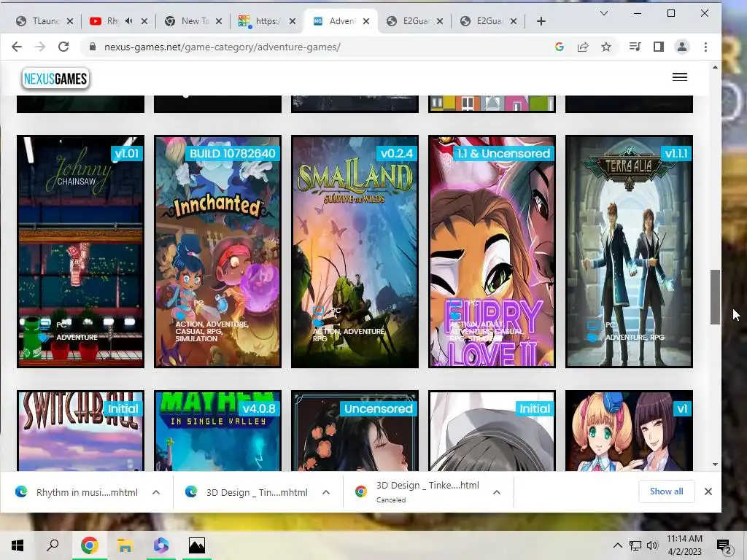Close the Adventure games tab
The height and width of the screenshot is (560, 747).
366,21
